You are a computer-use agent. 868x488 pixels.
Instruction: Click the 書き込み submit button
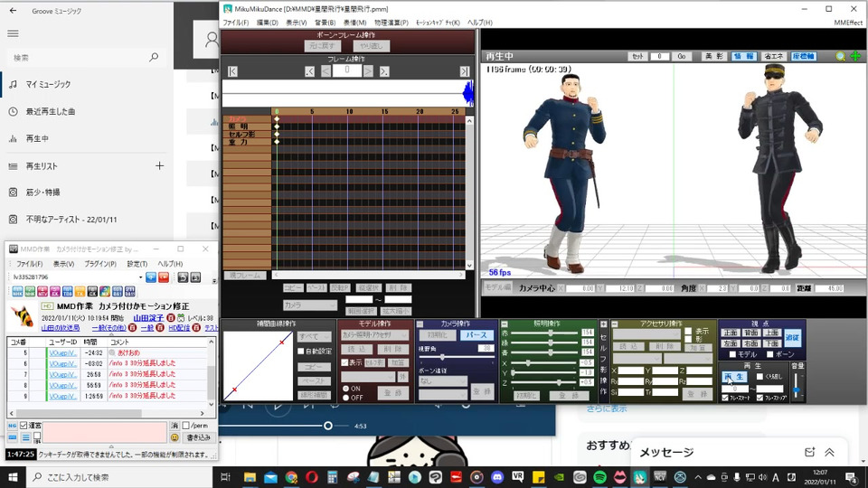pos(198,437)
